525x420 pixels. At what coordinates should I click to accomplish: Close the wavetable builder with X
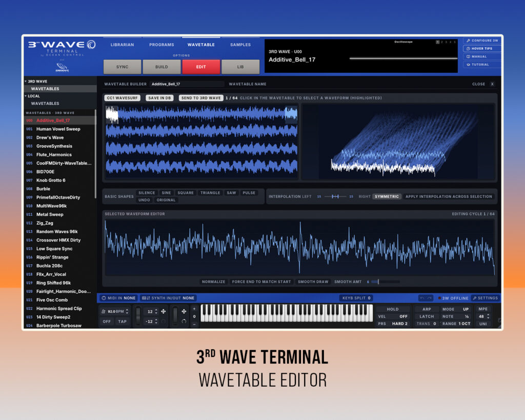point(492,84)
